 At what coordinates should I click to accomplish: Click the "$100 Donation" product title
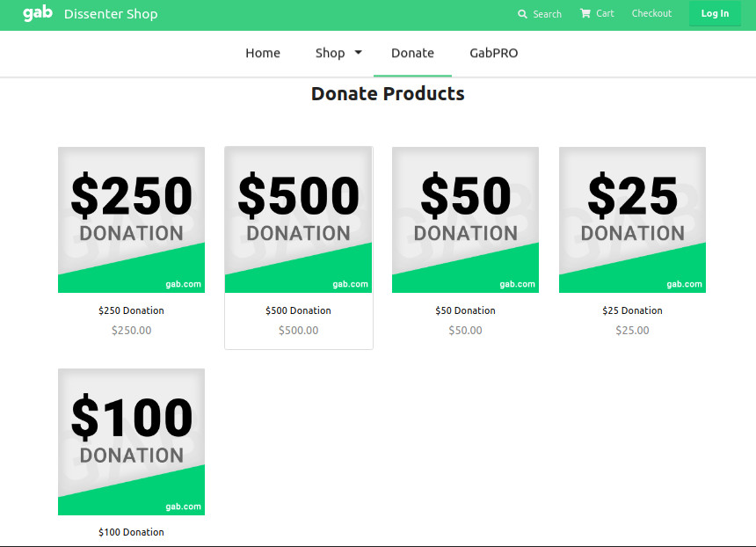pos(132,532)
